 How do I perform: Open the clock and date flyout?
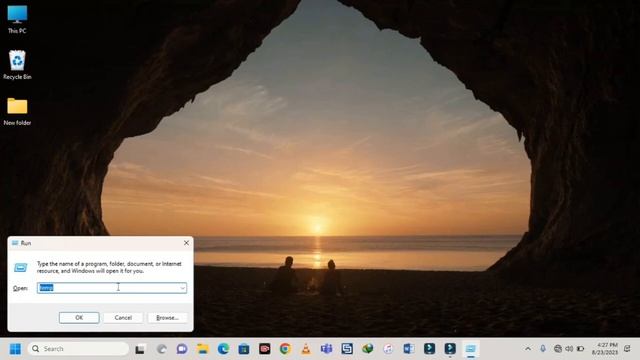pyautogui.click(x=604, y=349)
